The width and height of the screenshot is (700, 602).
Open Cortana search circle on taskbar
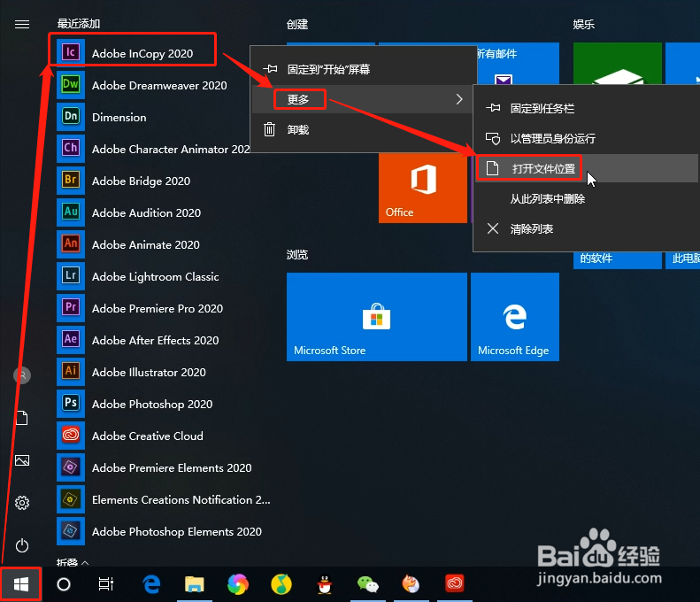click(64, 584)
